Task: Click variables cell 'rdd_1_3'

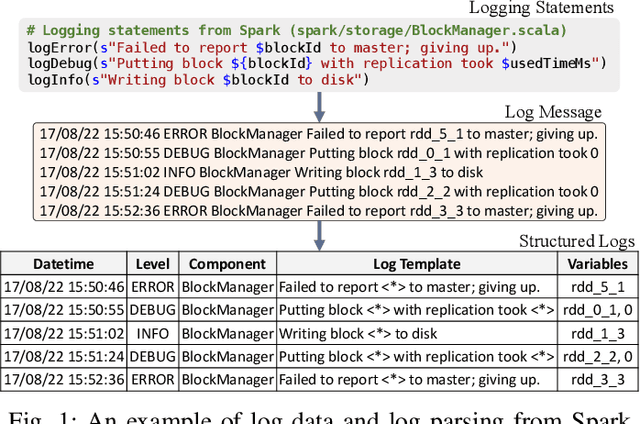Action: (598, 333)
